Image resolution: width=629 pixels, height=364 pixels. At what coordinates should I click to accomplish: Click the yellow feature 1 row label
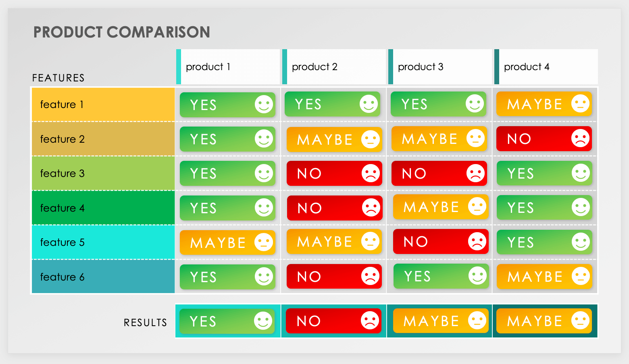point(103,104)
